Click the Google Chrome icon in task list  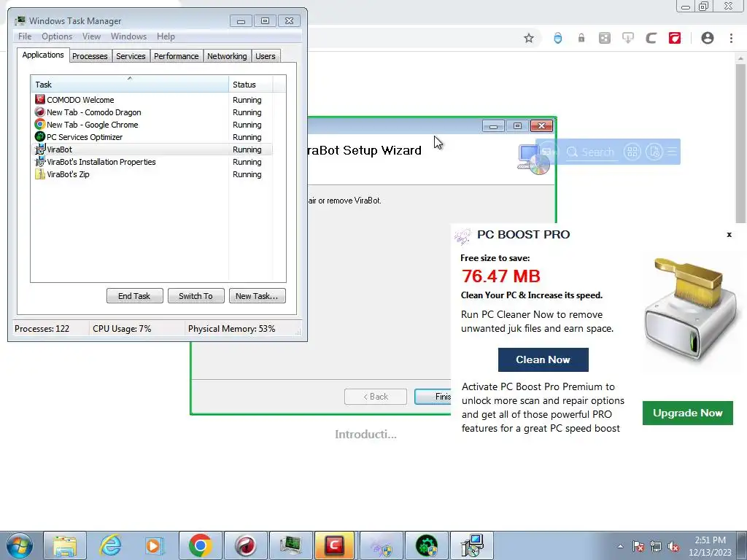point(40,124)
